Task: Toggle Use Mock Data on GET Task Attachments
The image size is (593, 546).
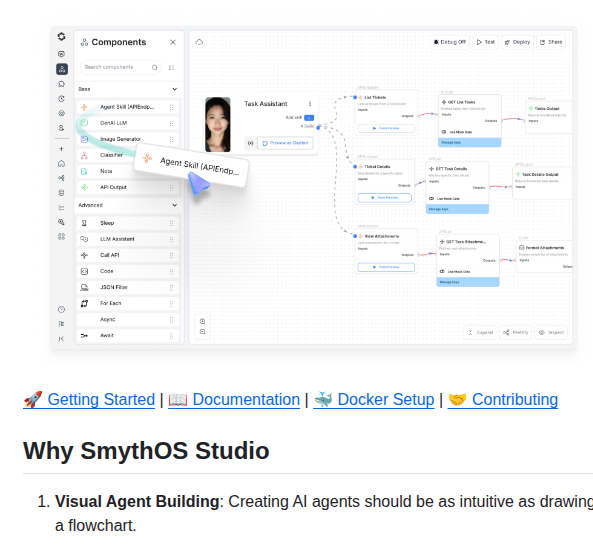Action: [x=442, y=271]
